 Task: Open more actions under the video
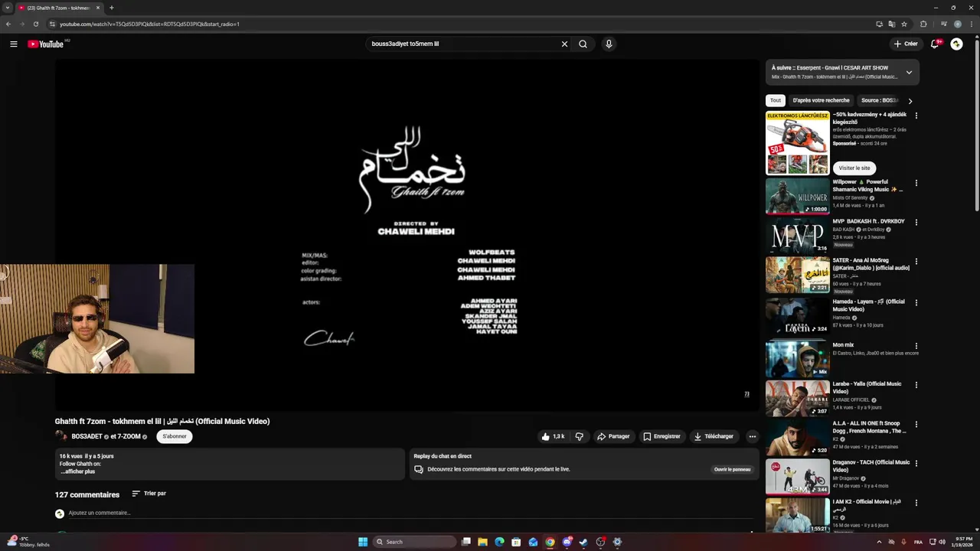(752, 436)
